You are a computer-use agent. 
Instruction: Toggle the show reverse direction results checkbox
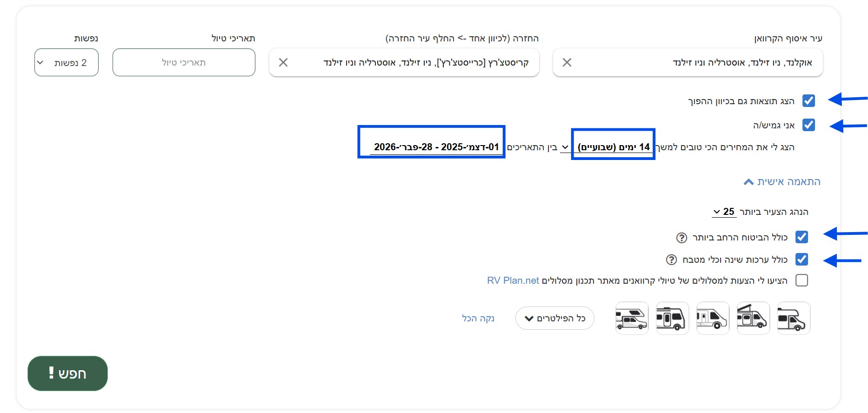tap(808, 101)
